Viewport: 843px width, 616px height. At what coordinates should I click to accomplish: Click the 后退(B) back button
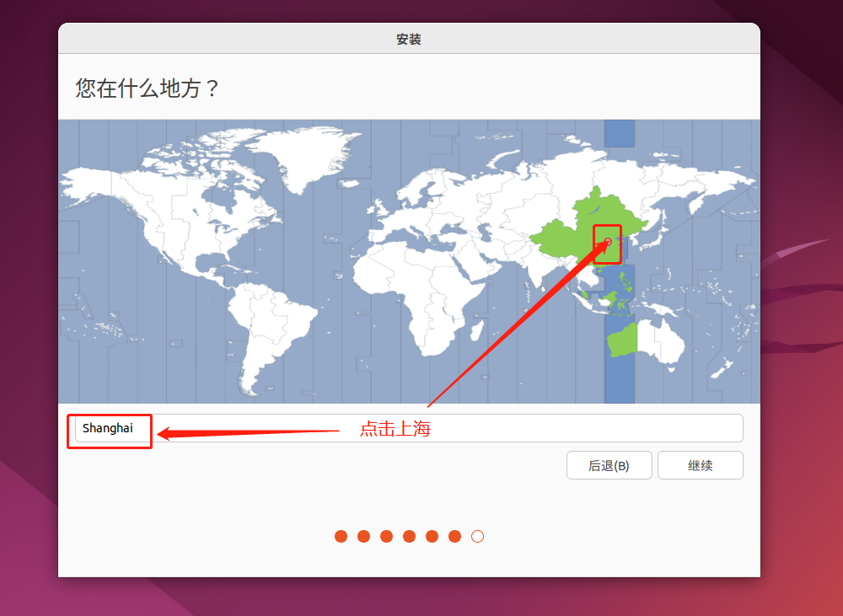click(x=609, y=465)
